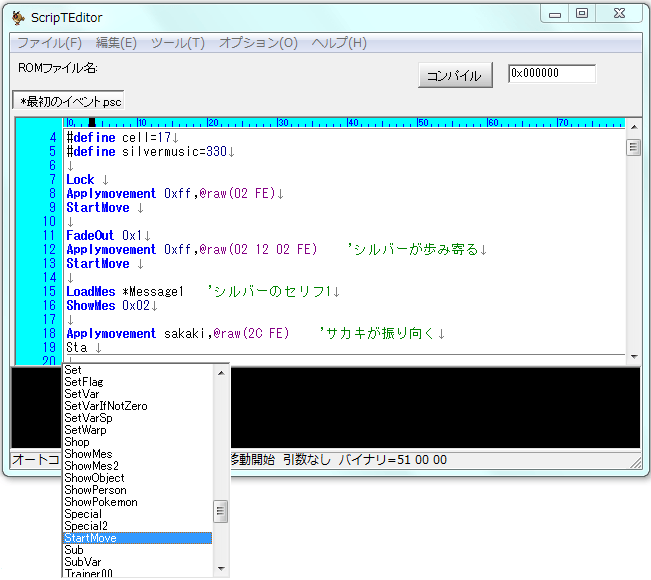This screenshot has height=580, width=651.
Task: Choose Special2 in the suggestion list
Action: point(138,526)
